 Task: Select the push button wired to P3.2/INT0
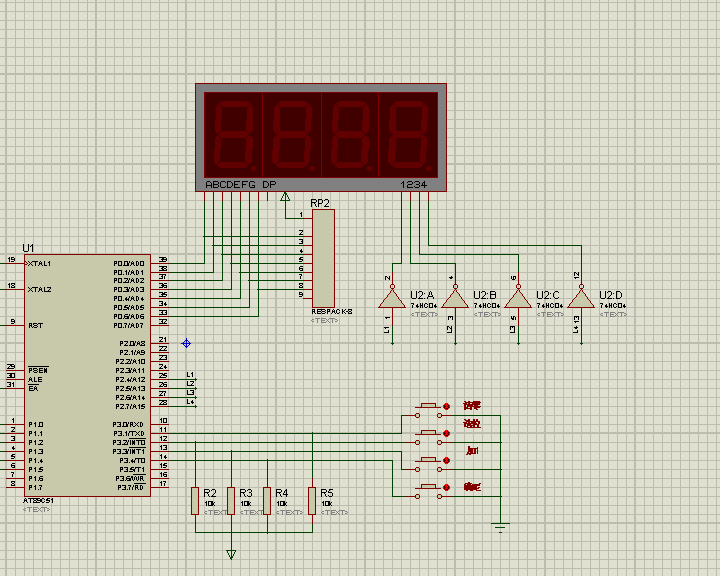click(x=428, y=437)
